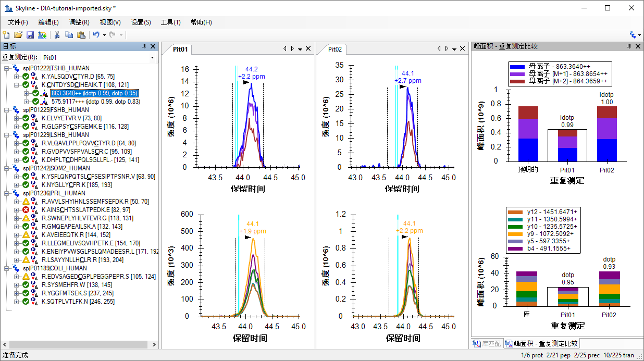The height and width of the screenshot is (361, 644).
Task: Close the Pit02 chromatogram pane
Action: [463, 49]
